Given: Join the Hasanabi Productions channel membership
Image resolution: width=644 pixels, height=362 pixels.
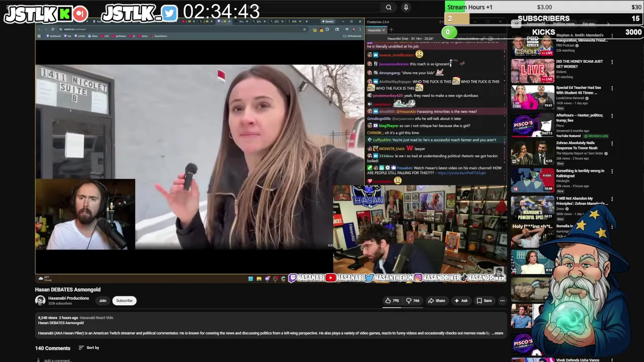Looking at the screenshot, I should (x=103, y=301).
